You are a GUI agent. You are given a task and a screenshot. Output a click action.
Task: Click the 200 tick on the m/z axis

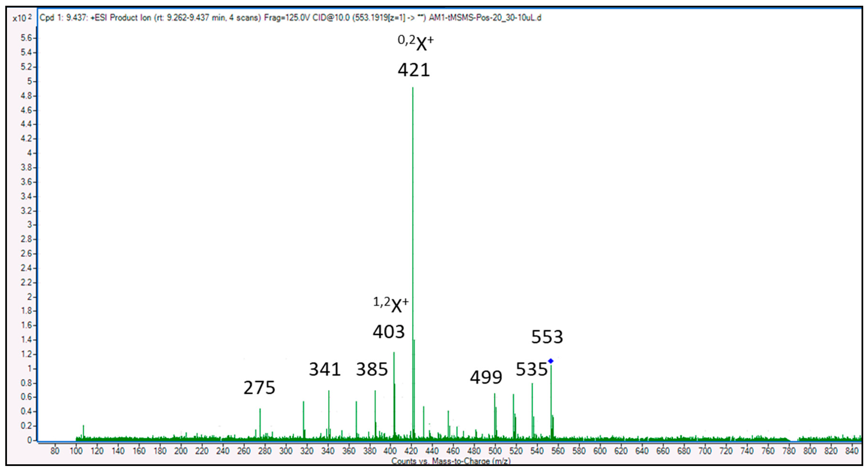181,450
